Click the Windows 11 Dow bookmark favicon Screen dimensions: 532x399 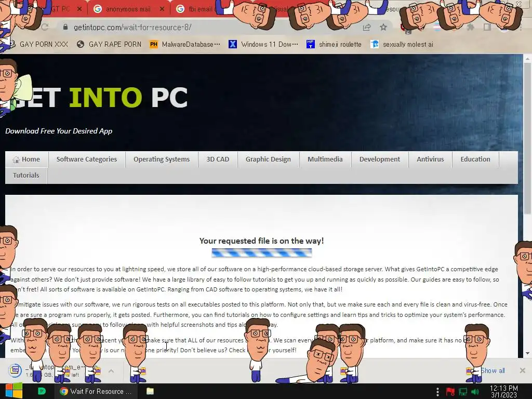point(233,44)
